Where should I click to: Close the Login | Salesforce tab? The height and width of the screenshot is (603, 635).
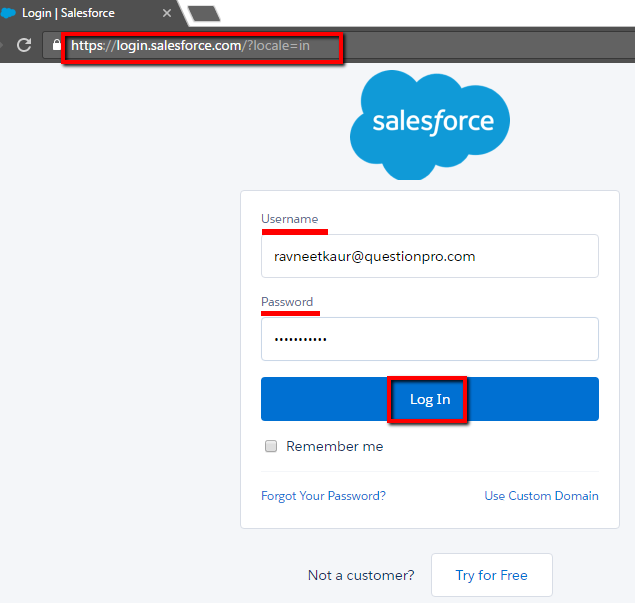click(x=167, y=13)
